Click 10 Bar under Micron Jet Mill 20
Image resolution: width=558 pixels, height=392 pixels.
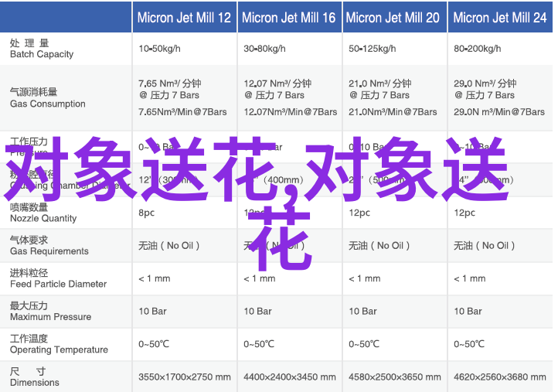coord(362,311)
